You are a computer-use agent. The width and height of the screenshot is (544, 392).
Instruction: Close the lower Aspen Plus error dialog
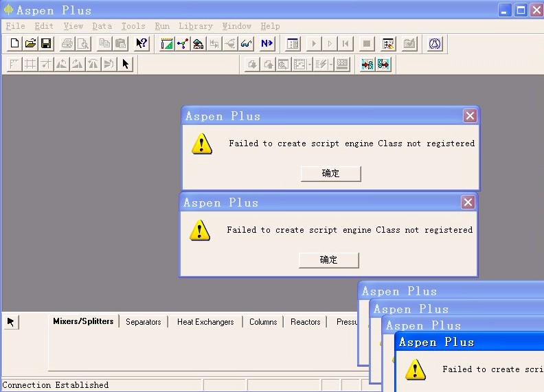pos(468,203)
